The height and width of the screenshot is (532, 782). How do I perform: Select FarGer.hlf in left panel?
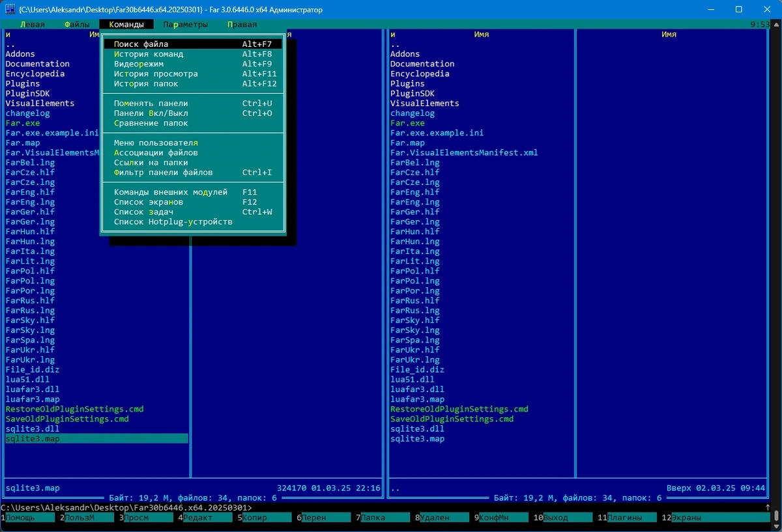point(30,212)
